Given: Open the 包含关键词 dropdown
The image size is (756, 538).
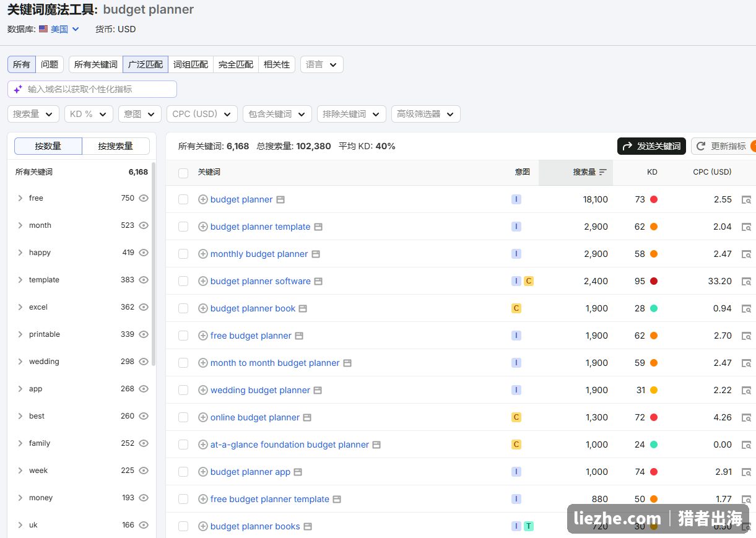Looking at the screenshot, I should pyautogui.click(x=277, y=114).
